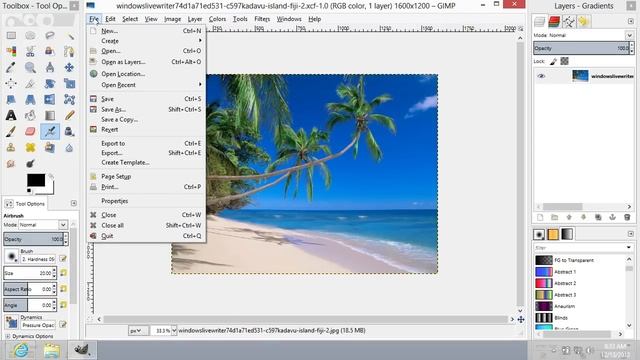Select the Free Select lasso tool

[50, 36]
